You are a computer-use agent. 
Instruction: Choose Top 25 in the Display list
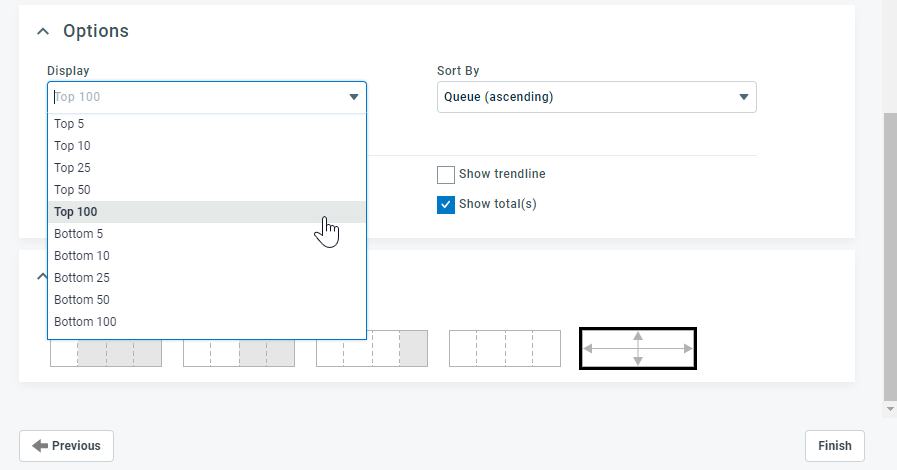pyautogui.click(x=72, y=168)
